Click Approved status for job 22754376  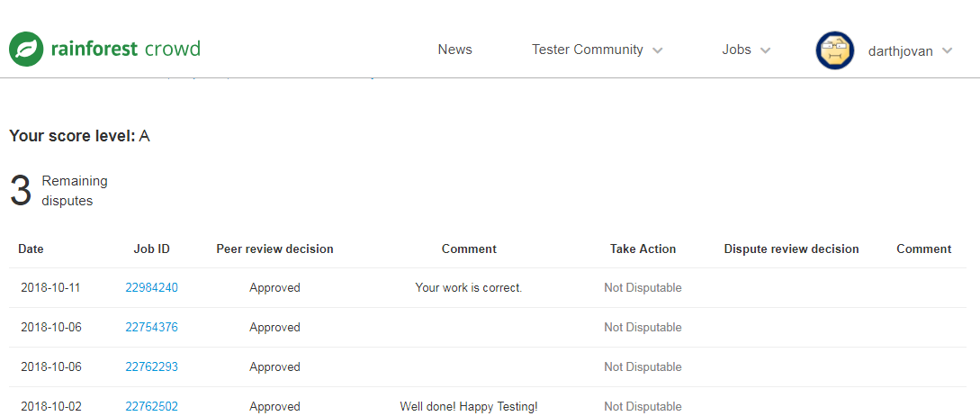tap(275, 327)
